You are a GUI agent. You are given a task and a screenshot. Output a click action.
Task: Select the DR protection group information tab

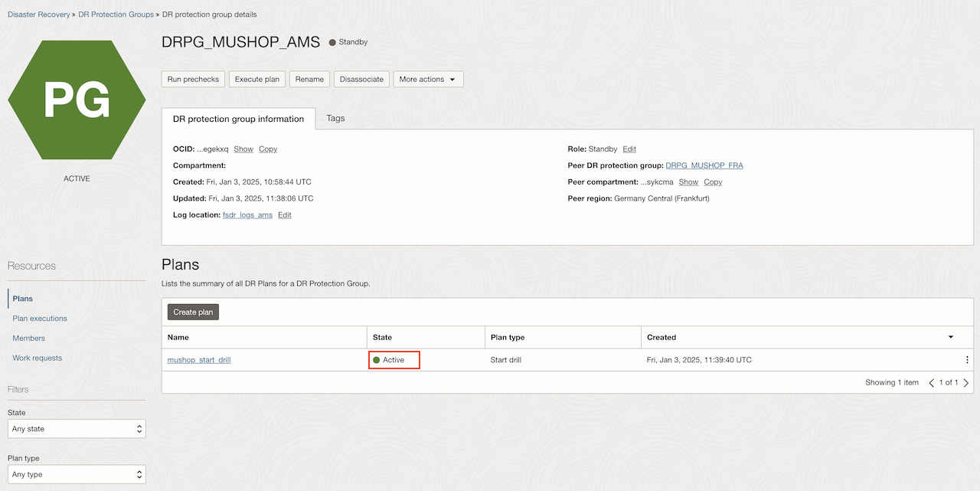pos(238,119)
